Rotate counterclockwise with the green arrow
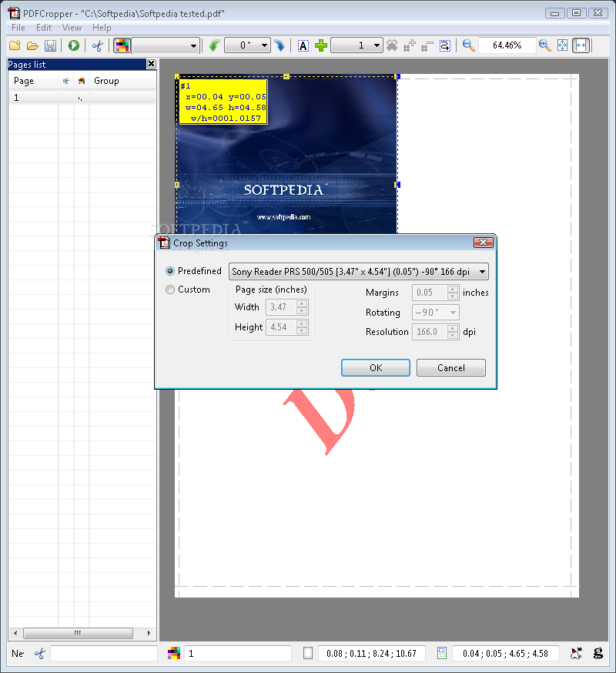This screenshot has width=616, height=673. [214, 45]
